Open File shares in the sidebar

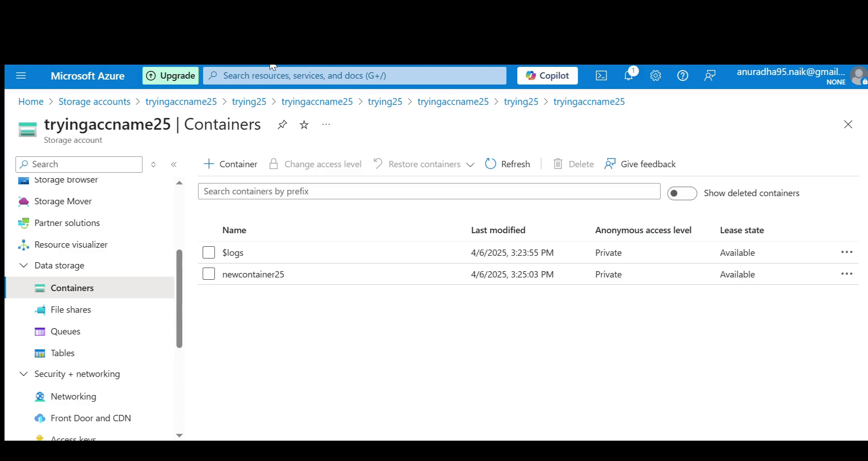tap(71, 310)
